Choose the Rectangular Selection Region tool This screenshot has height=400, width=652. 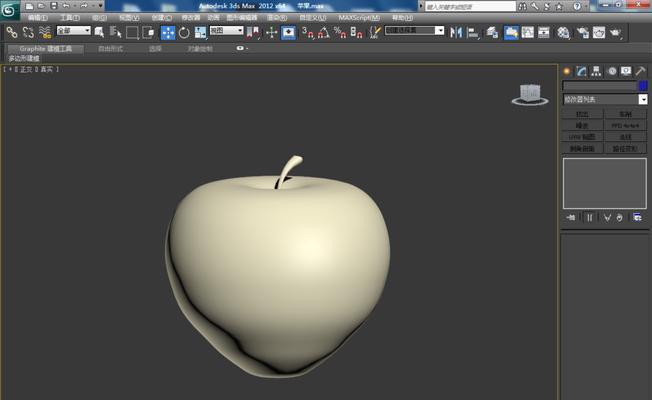point(132,32)
